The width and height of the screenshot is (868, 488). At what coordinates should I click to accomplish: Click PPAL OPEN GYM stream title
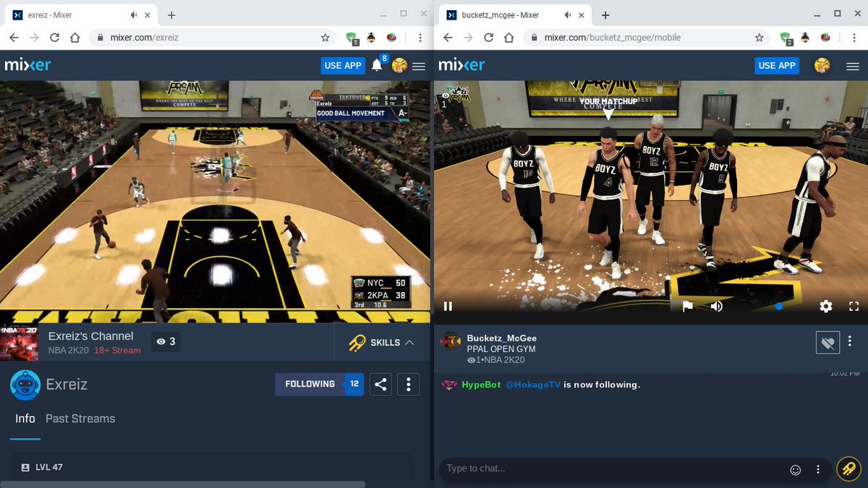tap(501, 349)
